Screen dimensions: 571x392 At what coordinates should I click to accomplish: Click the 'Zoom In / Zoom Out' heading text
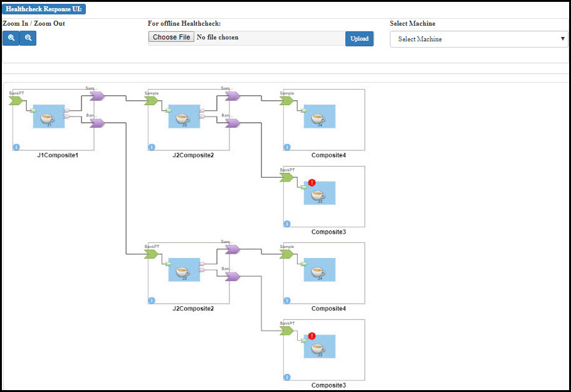[34, 24]
